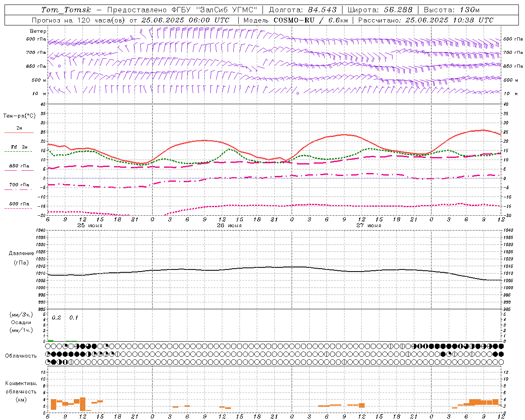This screenshot has width=525, height=420.
Task: Click the 700 гПа temperature legend entry
Action: (x=19, y=185)
